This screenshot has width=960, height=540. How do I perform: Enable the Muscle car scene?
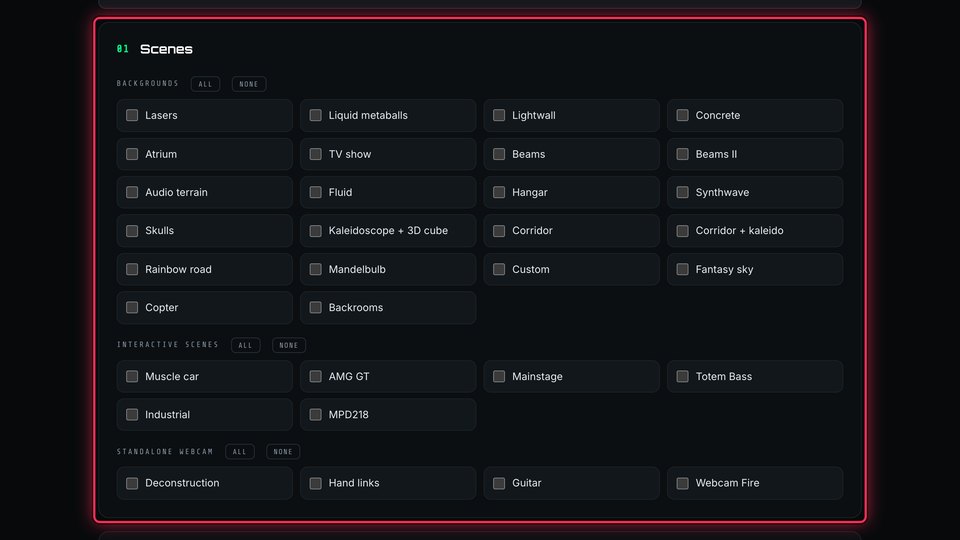point(132,377)
